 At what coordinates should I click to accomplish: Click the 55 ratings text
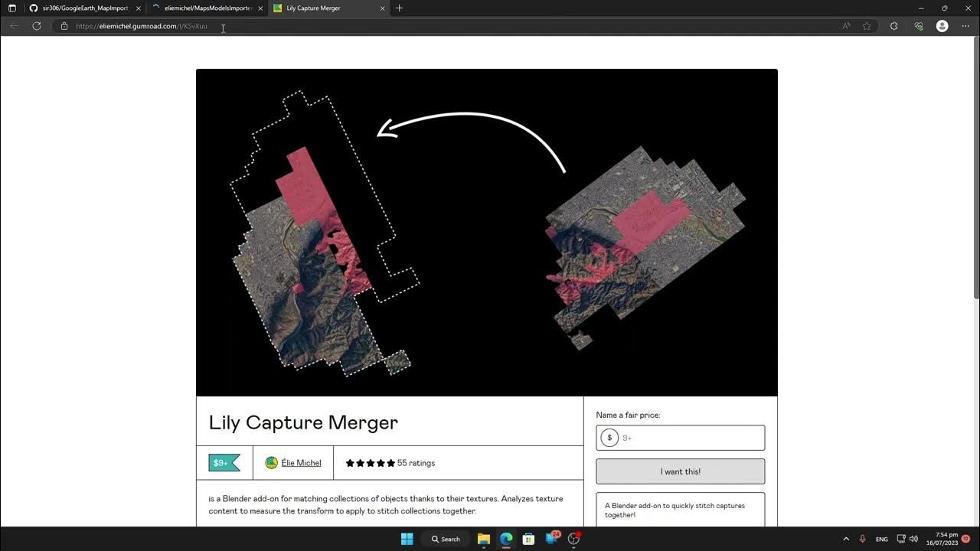pos(416,463)
